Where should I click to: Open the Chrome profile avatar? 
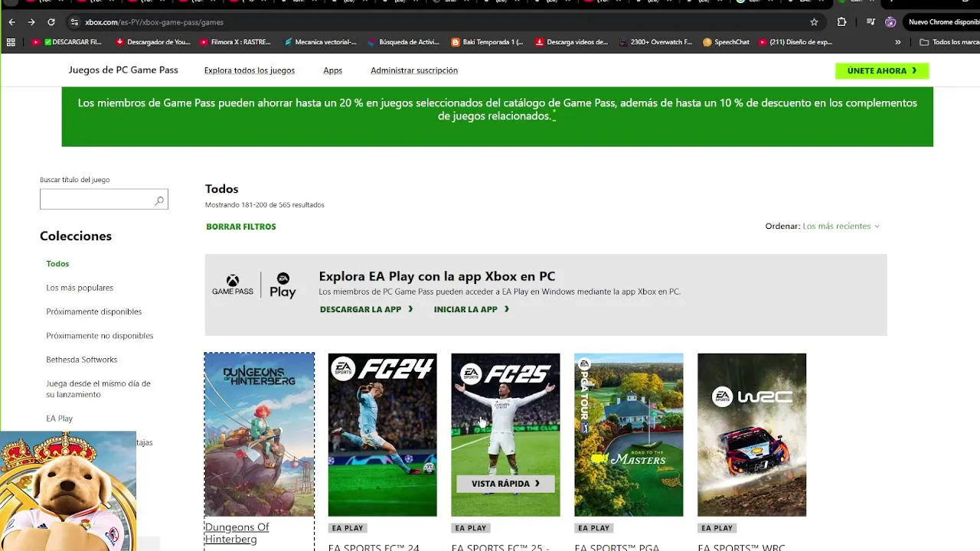pyautogui.click(x=890, y=22)
